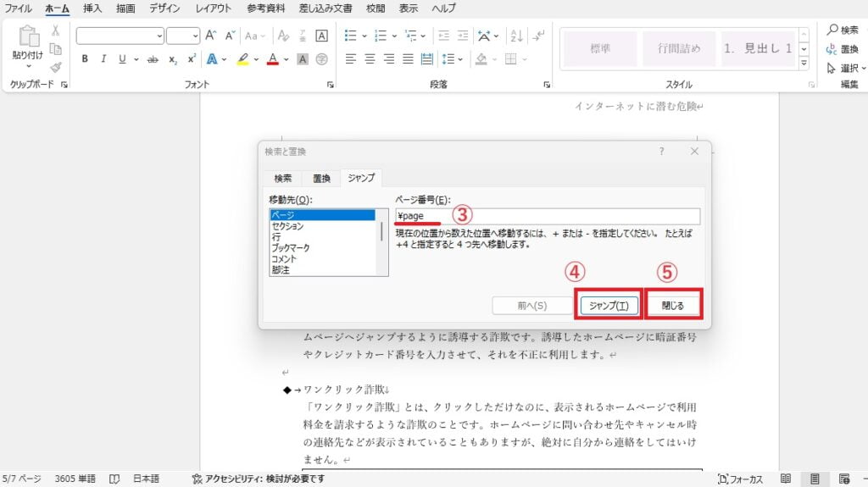Activate format painter
Viewport: 868px width, 487px height.
[55, 68]
